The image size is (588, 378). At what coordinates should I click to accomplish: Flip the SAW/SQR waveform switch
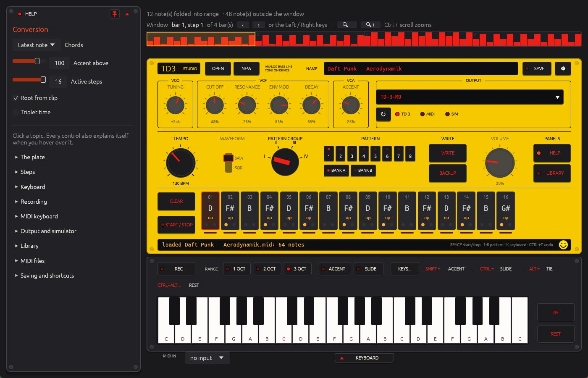point(228,163)
